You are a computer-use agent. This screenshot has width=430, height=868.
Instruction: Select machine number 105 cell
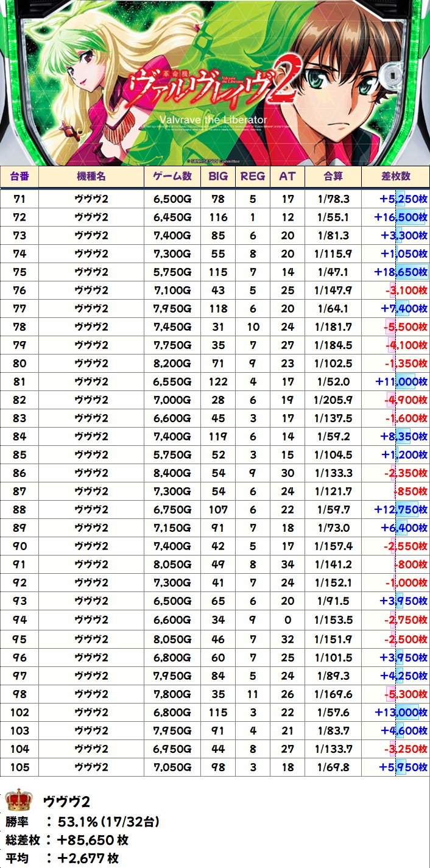tap(19, 767)
